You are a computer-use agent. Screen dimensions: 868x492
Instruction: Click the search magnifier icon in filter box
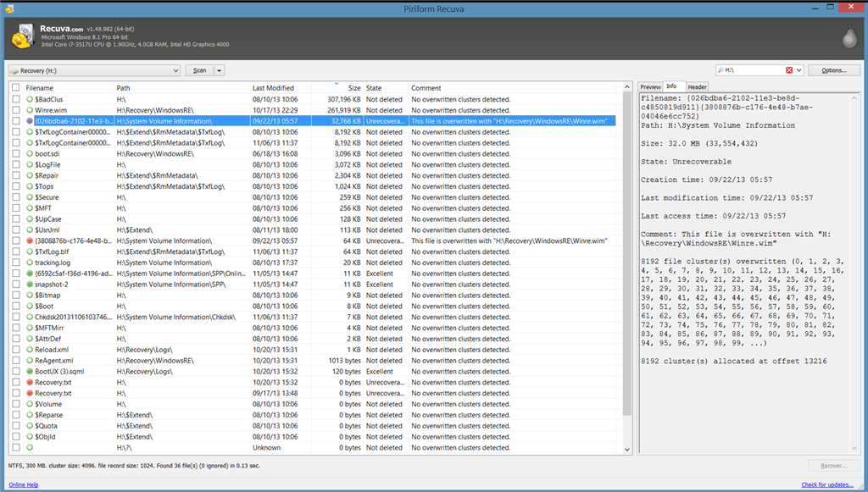click(721, 70)
